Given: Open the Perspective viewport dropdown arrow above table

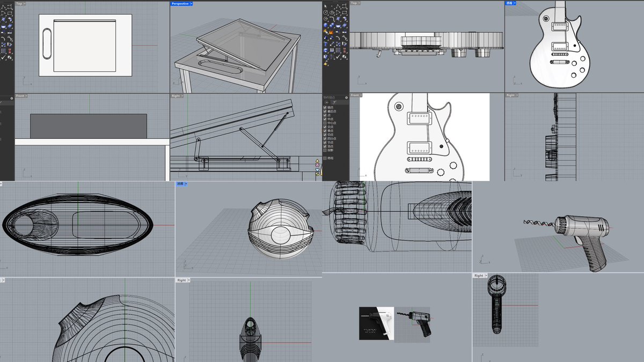Looking at the screenshot, I should tap(191, 3).
